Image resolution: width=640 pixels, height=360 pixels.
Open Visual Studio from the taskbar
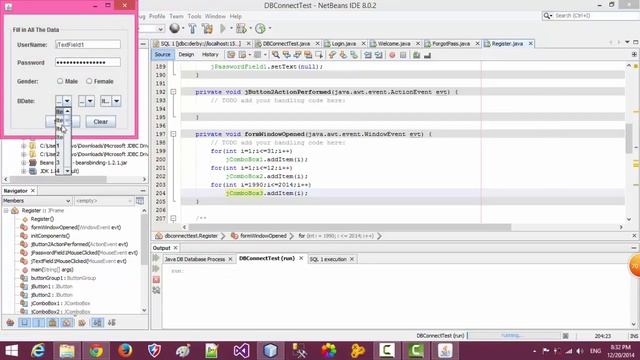click(x=241, y=351)
